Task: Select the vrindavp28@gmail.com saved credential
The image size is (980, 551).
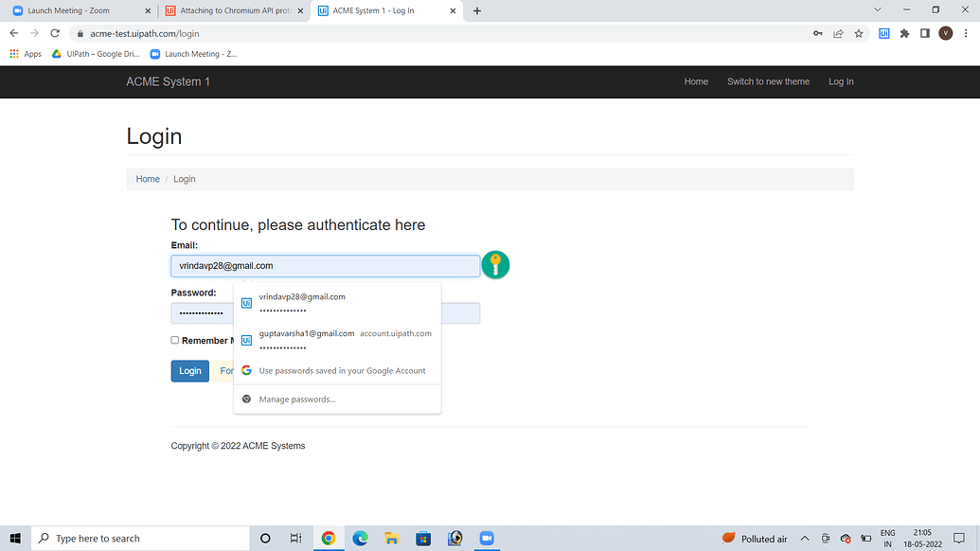Action: pyautogui.click(x=302, y=302)
